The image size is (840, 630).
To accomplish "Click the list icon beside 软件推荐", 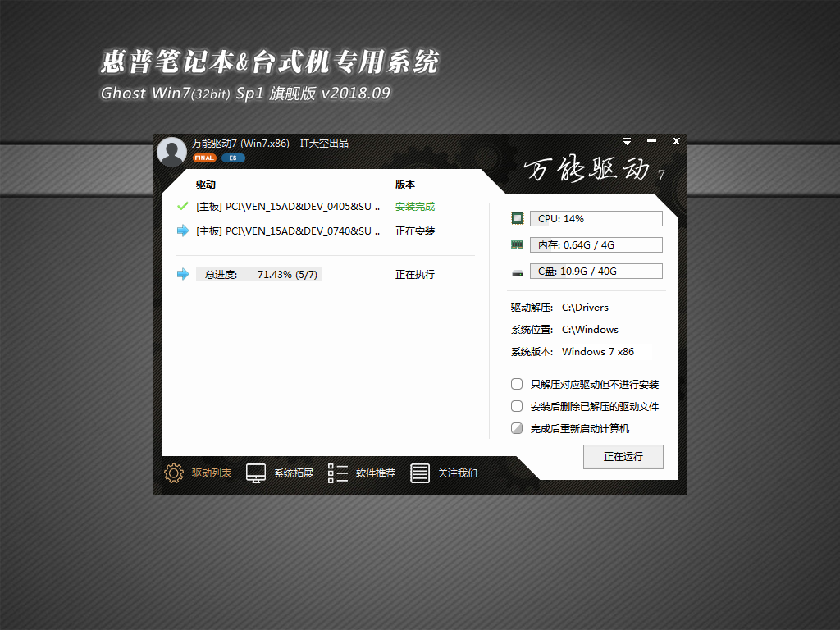I will 337,473.
